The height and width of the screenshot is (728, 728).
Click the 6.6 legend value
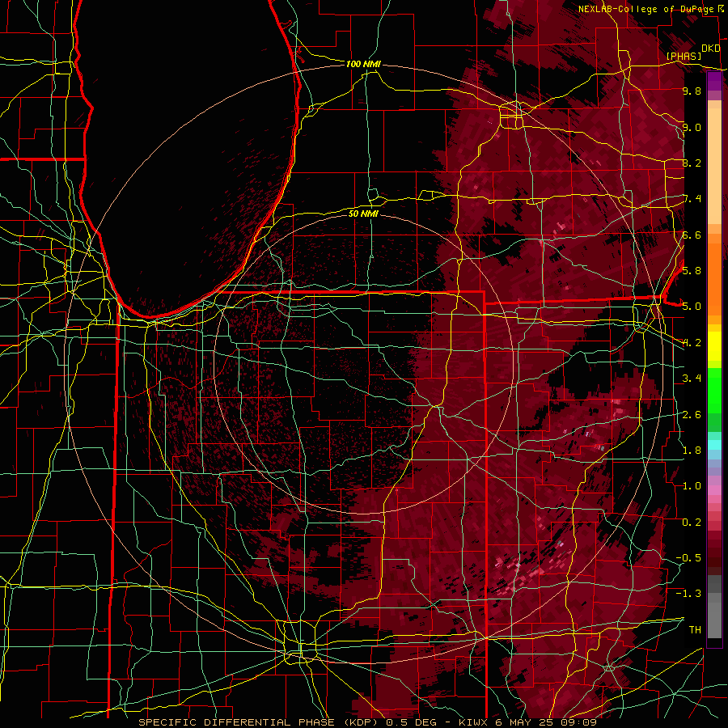point(692,235)
